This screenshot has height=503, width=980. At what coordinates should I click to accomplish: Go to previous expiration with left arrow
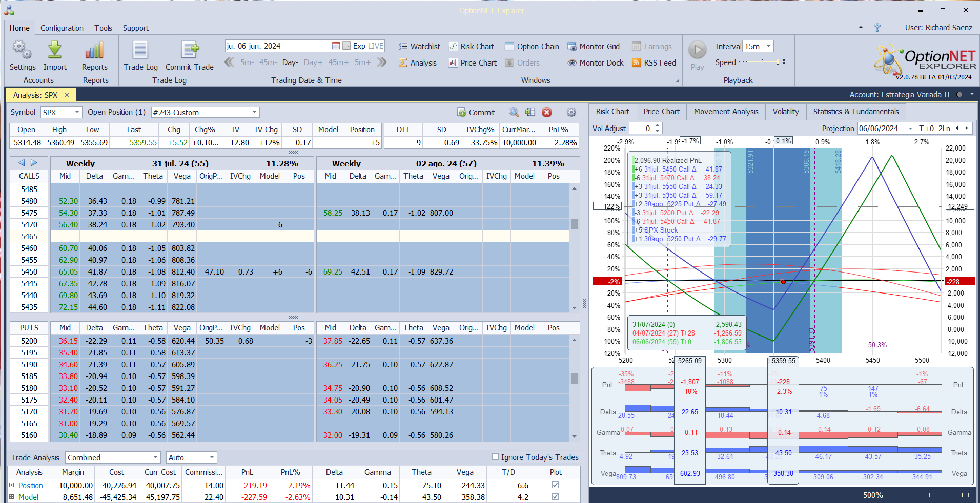click(x=22, y=163)
